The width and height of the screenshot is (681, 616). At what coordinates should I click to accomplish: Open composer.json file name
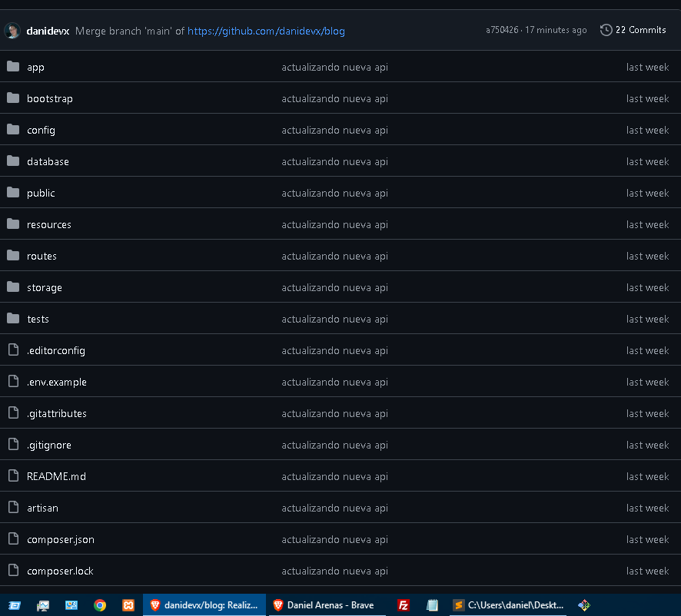[x=61, y=540]
